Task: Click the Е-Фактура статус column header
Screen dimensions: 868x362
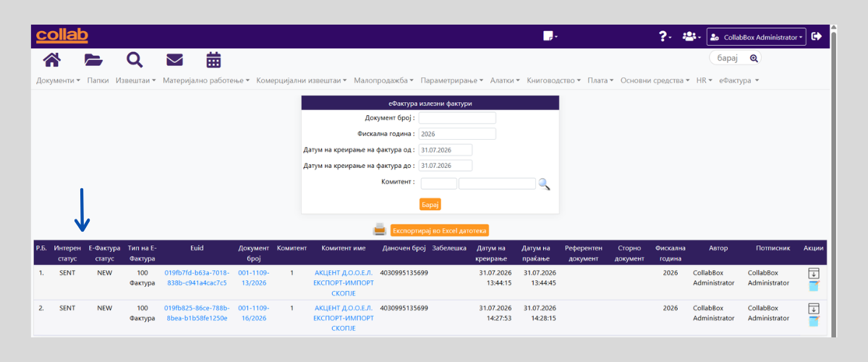Action: click(x=105, y=253)
